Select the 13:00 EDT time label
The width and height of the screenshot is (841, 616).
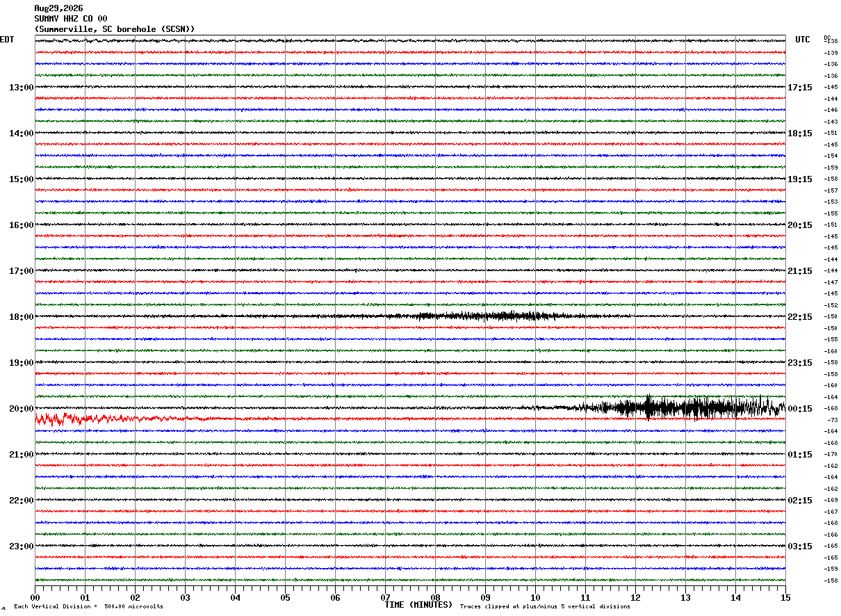22,88
